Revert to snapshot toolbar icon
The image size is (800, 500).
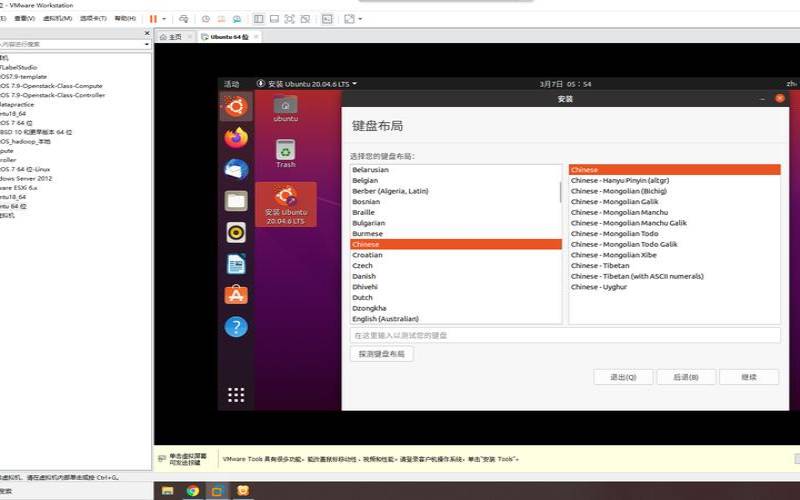(x=221, y=19)
